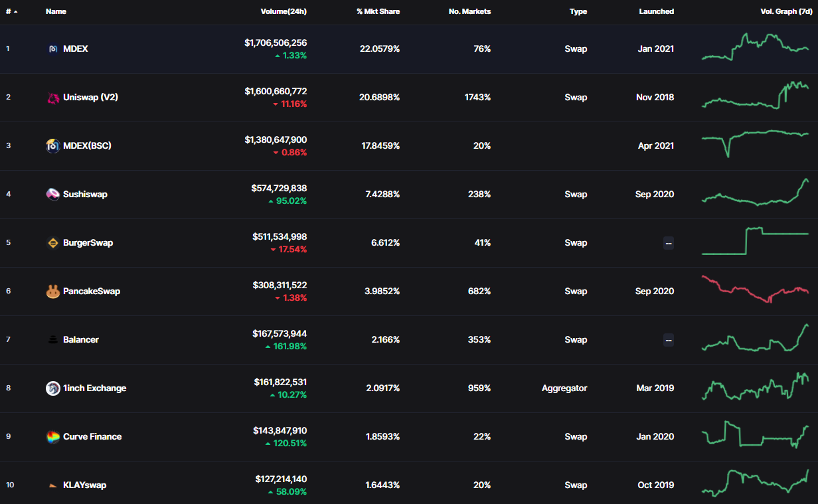Screen dimensions: 818x504
Task: Click the 1.6443% market share value
Action: point(382,485)
